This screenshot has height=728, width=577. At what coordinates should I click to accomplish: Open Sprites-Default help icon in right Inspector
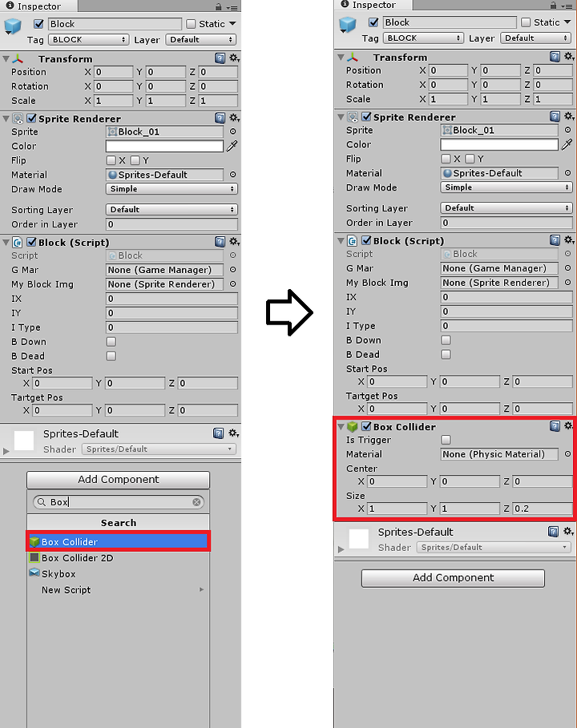tap(553, 531)
